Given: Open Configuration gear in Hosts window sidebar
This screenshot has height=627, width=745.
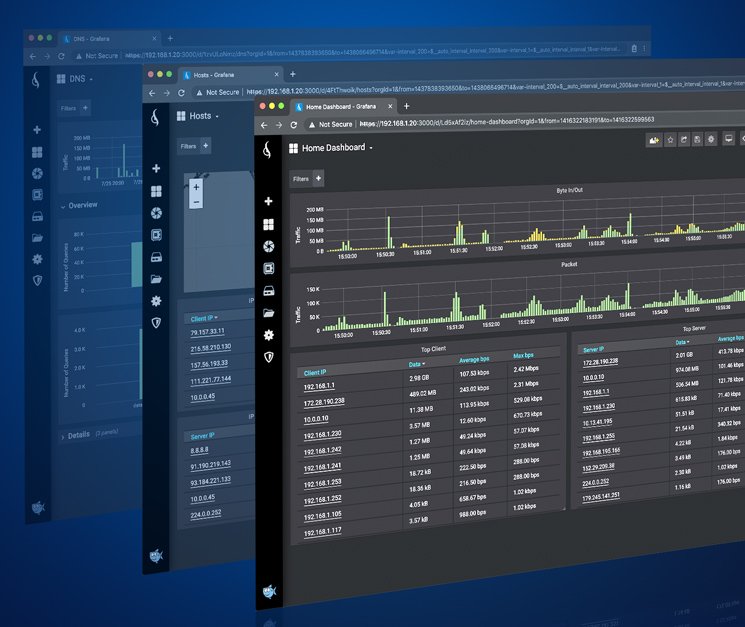Looking at the screenshot, I should pyautogui.click(x=156, y=301).
